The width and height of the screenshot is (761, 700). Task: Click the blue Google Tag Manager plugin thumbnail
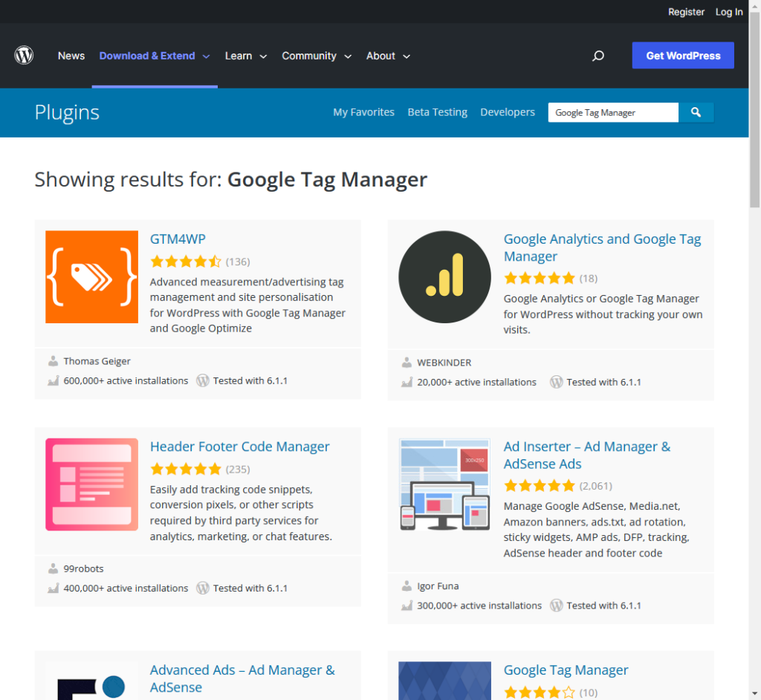[444, 681]
